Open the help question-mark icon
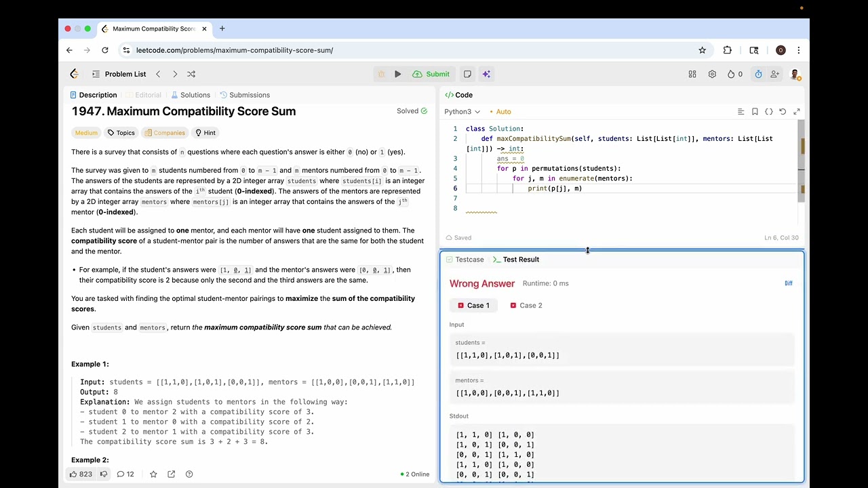868x488 pixels. [x=189, y=474]
